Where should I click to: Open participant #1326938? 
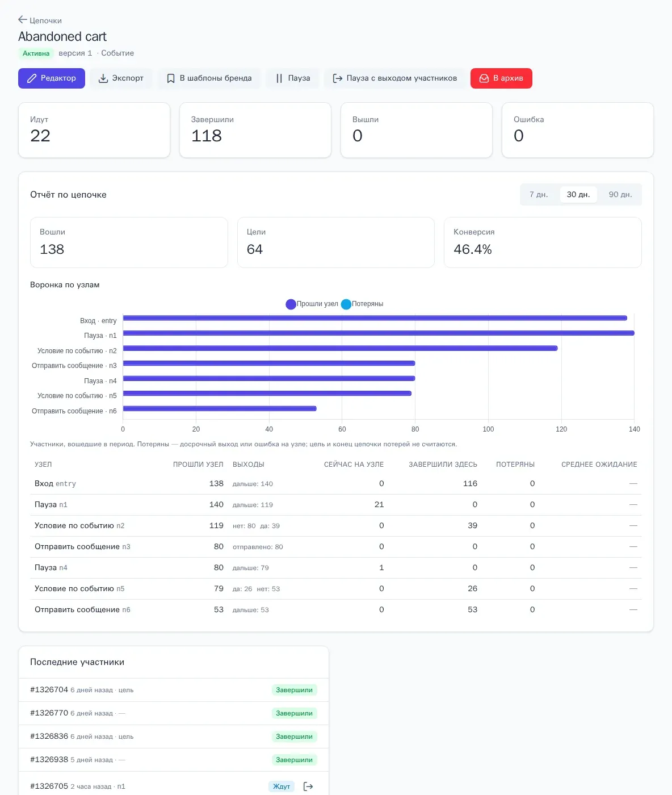pyautogui.click(x=49, y=760)
